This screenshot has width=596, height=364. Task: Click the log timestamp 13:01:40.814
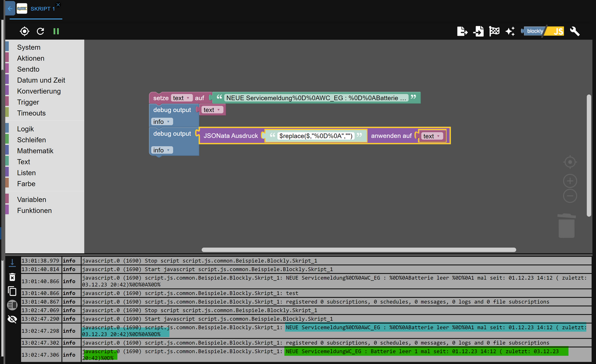[x=41, y=269]
